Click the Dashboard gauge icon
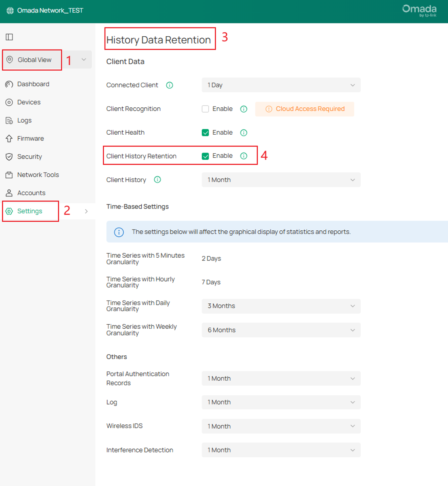The image size is (448, 486). point(9,84)
